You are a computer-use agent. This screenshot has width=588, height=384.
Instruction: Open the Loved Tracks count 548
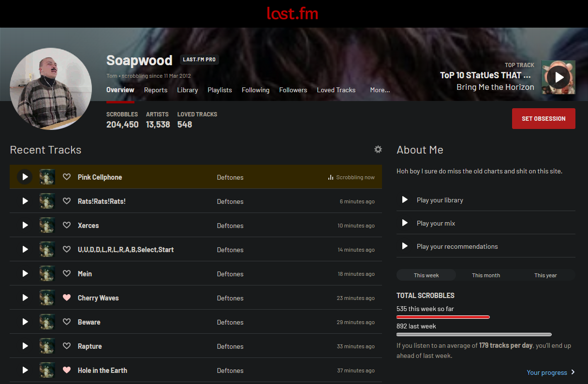tap(185, 124)
